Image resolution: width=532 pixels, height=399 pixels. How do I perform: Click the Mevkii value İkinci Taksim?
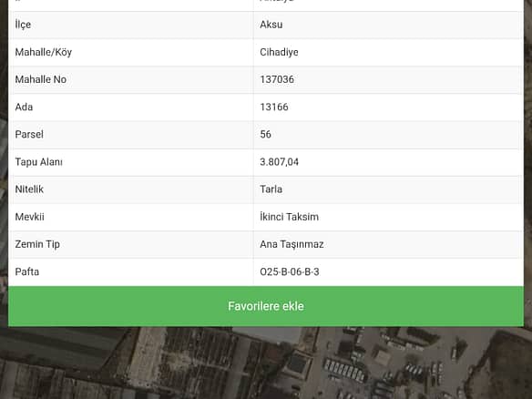click(289, 217)
